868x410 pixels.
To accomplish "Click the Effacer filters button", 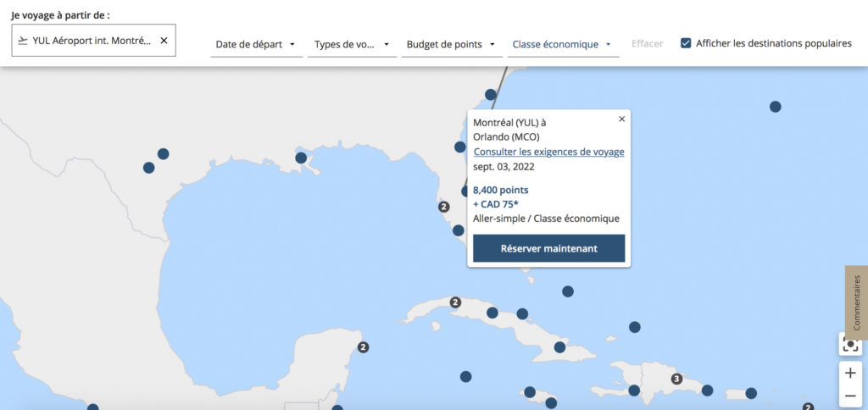I will click(x=647, y=44).
